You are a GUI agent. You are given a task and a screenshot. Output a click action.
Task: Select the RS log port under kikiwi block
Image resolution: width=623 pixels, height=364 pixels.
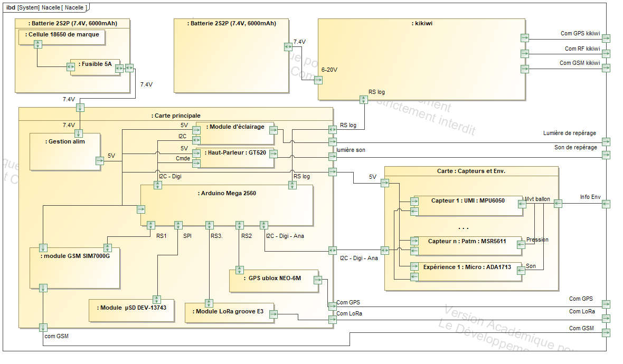click(364, 100)
